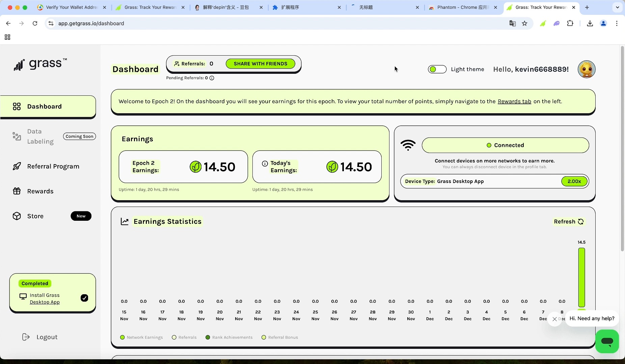
Task: Toggle Referrals legend item
Action: (184, 337)
